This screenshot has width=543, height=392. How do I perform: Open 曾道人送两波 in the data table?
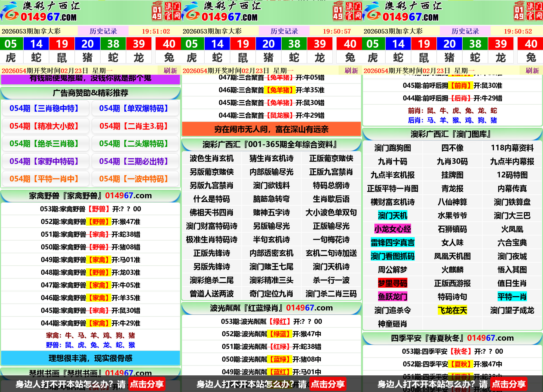click(212, 294)
